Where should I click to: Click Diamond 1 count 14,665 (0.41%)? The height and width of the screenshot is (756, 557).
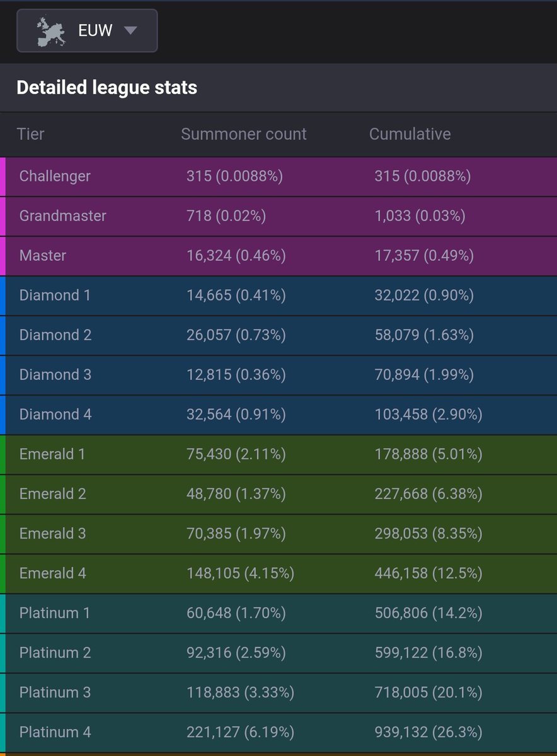click(236, 295)
